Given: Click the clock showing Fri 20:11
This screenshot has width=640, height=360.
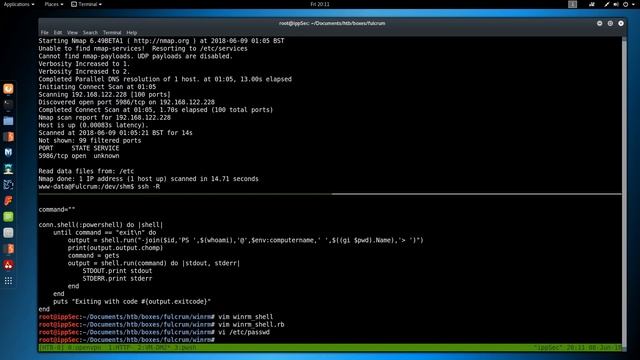Looking at the screenshot, I should pos(320,4).
